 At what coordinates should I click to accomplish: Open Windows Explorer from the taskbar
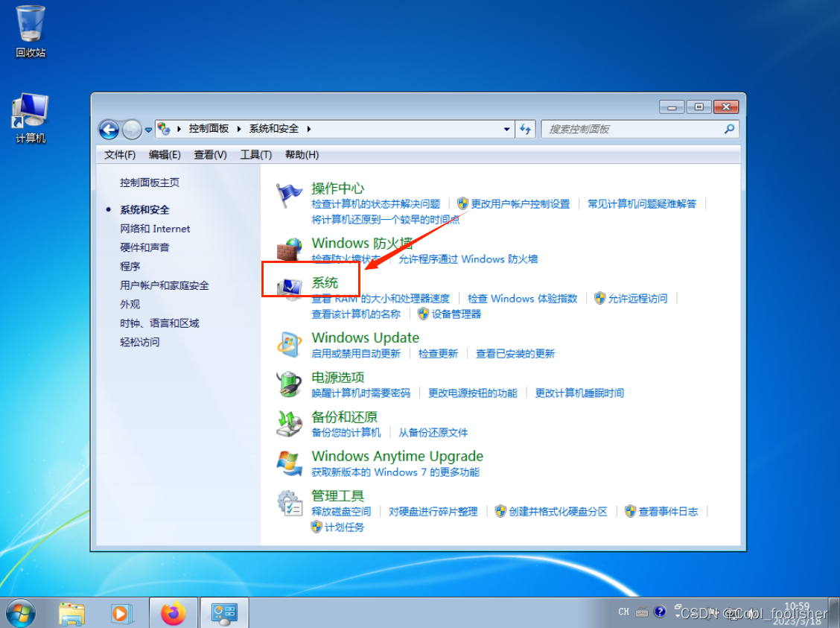click(x=71, y=614)
